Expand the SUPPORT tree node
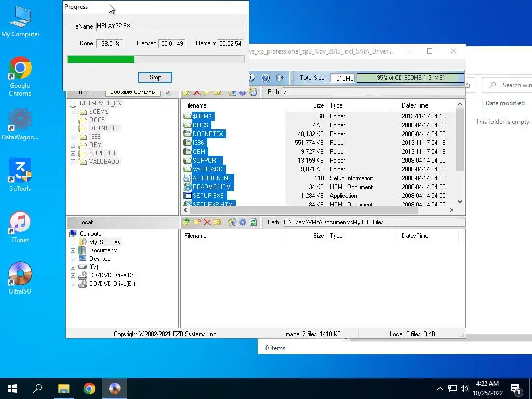Screen dimensions: 532x399 tap(73, 153)
